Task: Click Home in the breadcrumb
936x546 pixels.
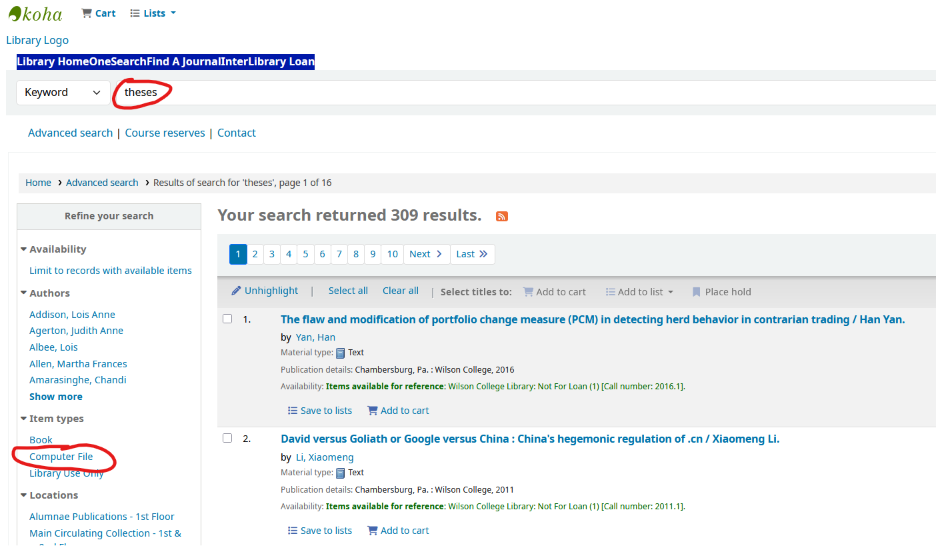Action: click(38, 183)
